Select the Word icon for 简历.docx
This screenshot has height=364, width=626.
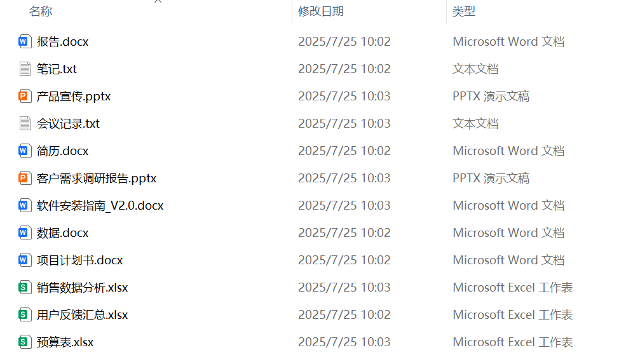pos(25,151)
